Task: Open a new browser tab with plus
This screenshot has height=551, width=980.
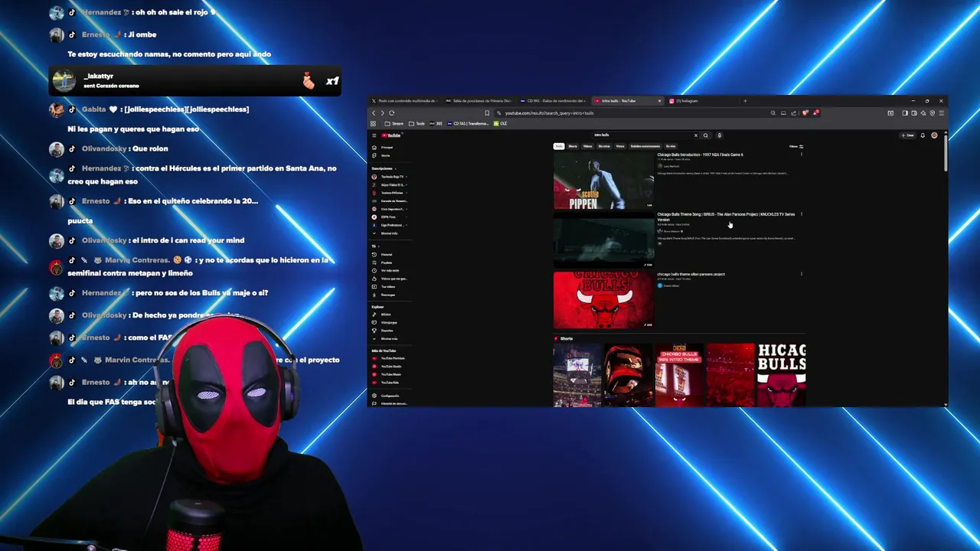Action: 745,101
